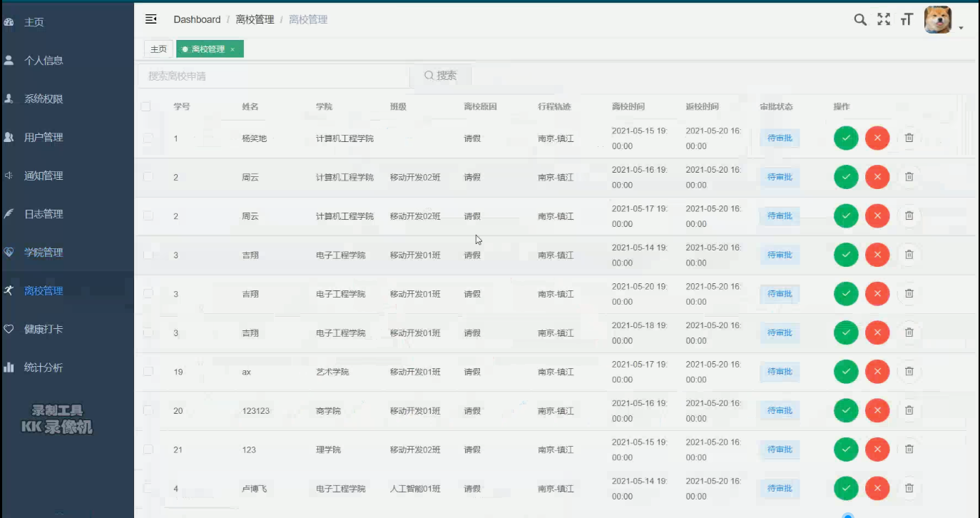The width and height of the screenshot is (980, 518).
Task: Click the 搜索离校申请 input field
Action: click(x=271, y=75)
